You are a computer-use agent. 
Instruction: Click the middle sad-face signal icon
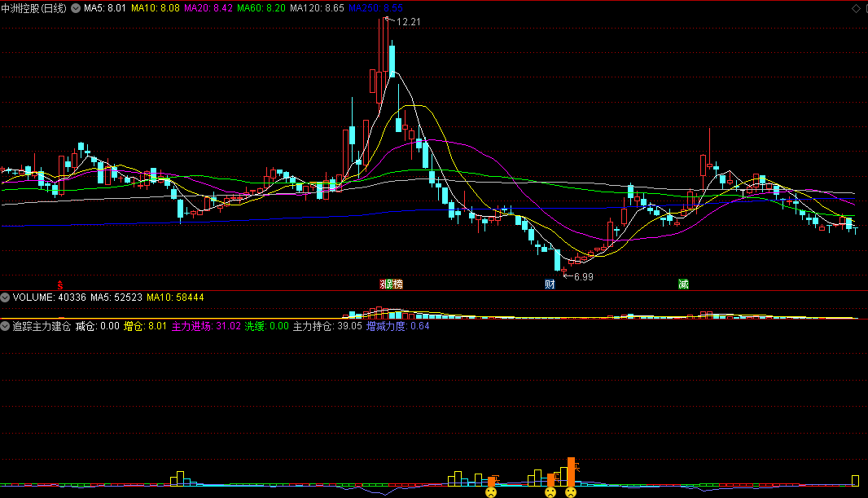[x=550, y=492]
